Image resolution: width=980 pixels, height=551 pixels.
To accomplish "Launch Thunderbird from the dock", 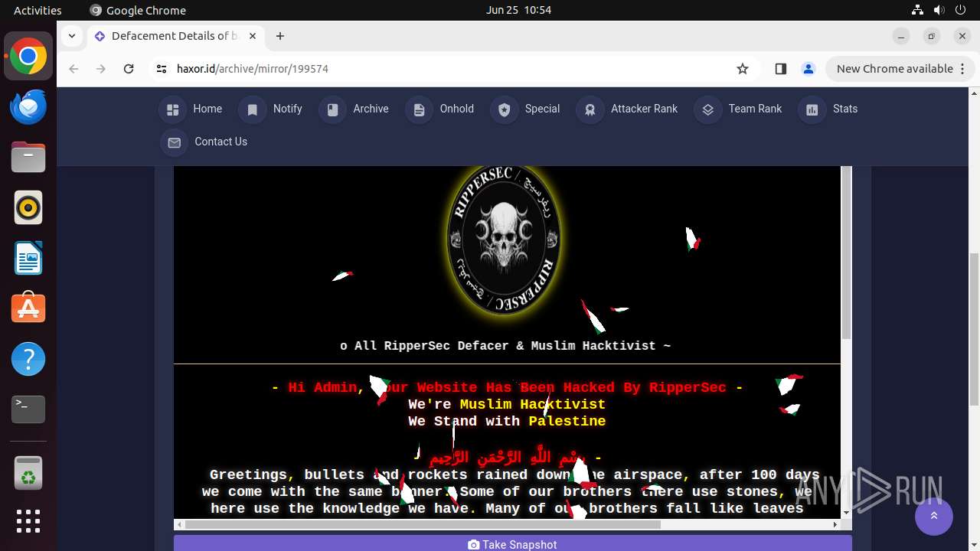I will tap(28, 107).
